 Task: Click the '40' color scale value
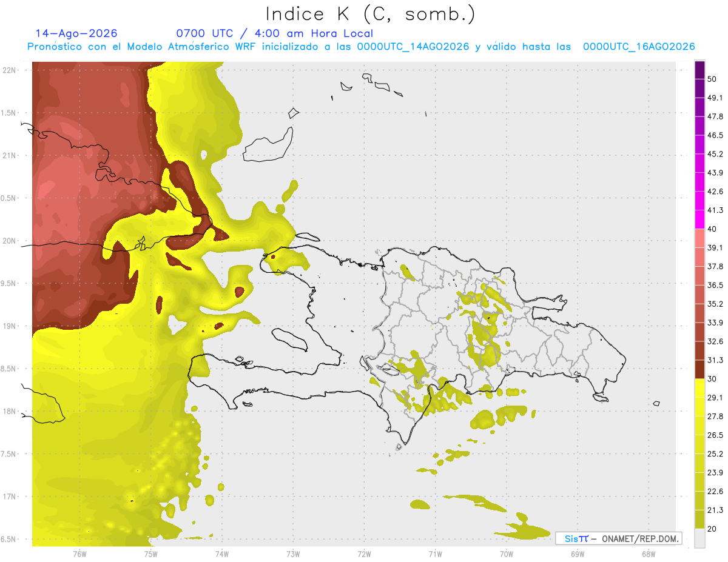click(x=712, y=229)
